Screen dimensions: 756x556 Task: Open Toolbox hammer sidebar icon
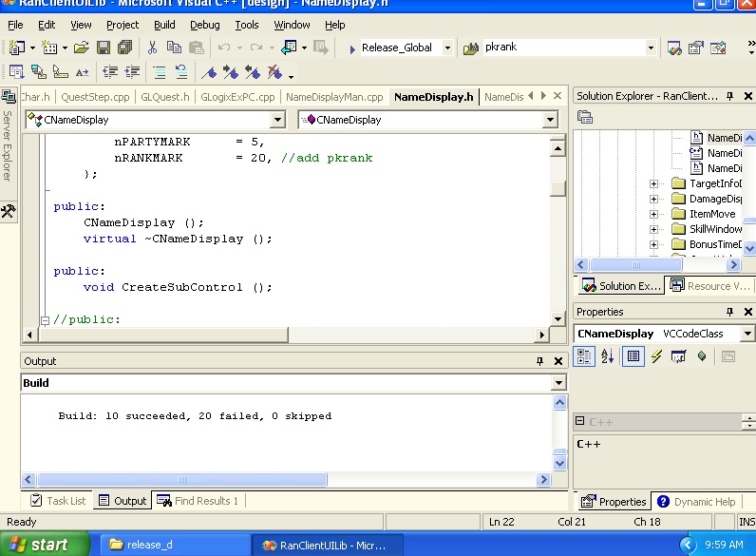tap(9, 210)
